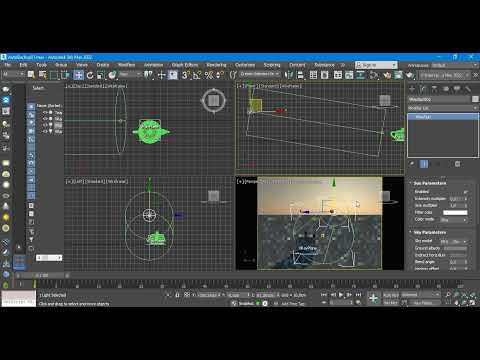
Task: Toggle the Percent Snap button
Action: (x=209, y=75)
